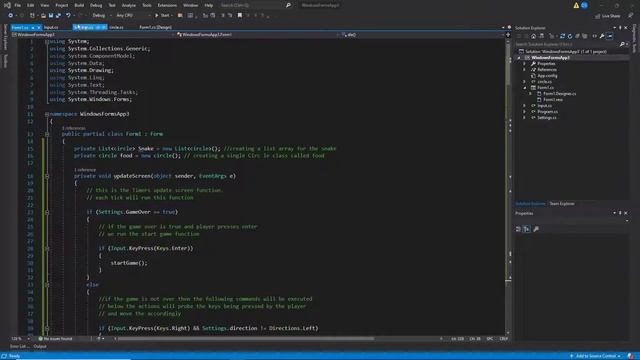This screenshot has width=640, height=360.
Task: Switch to the Form1.cs [Design] tab
Action: 155,27
